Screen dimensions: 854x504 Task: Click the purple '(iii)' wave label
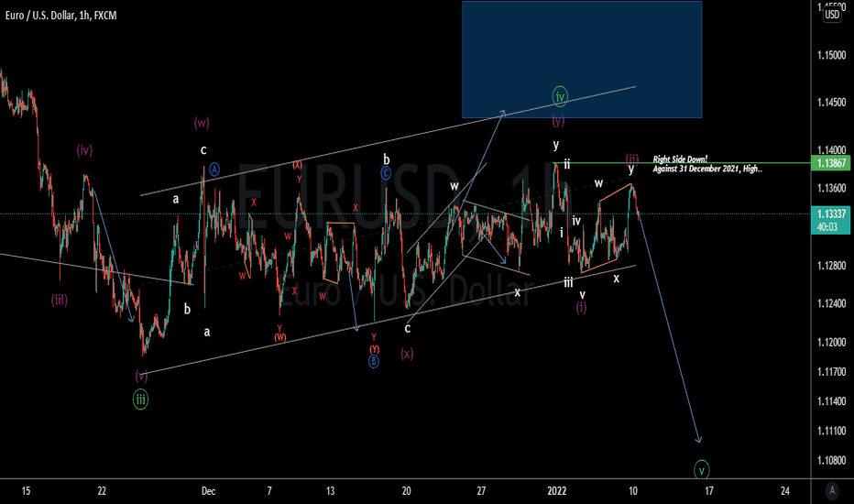(60, 300)
